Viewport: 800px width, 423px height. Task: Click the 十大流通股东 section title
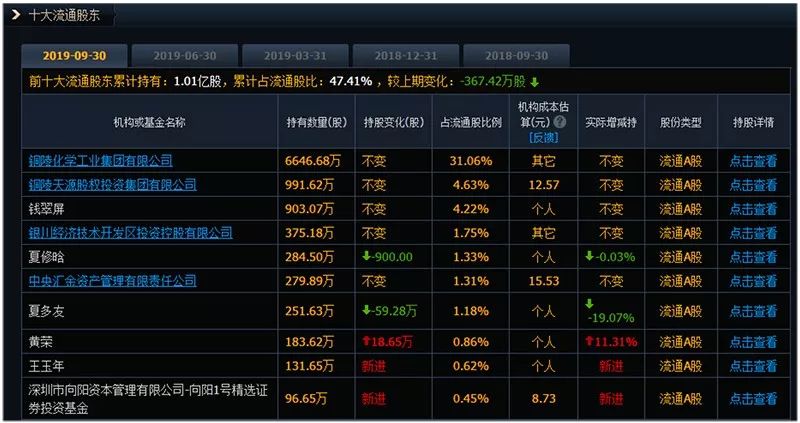point(64,15)
